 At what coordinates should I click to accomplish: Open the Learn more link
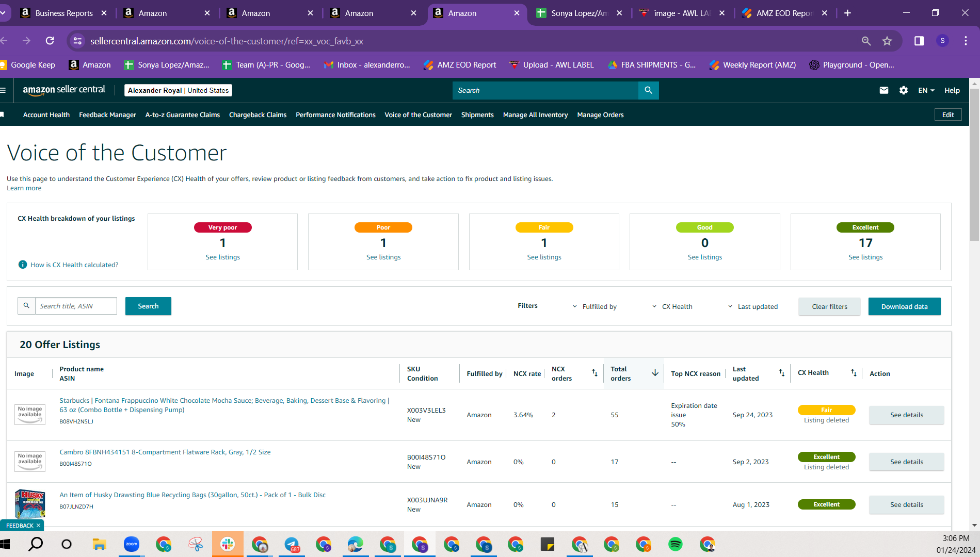(x=24, y=188)
